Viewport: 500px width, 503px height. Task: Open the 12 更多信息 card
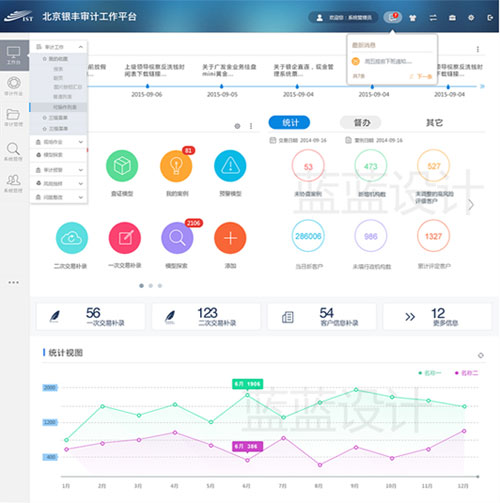coord(437,317)
